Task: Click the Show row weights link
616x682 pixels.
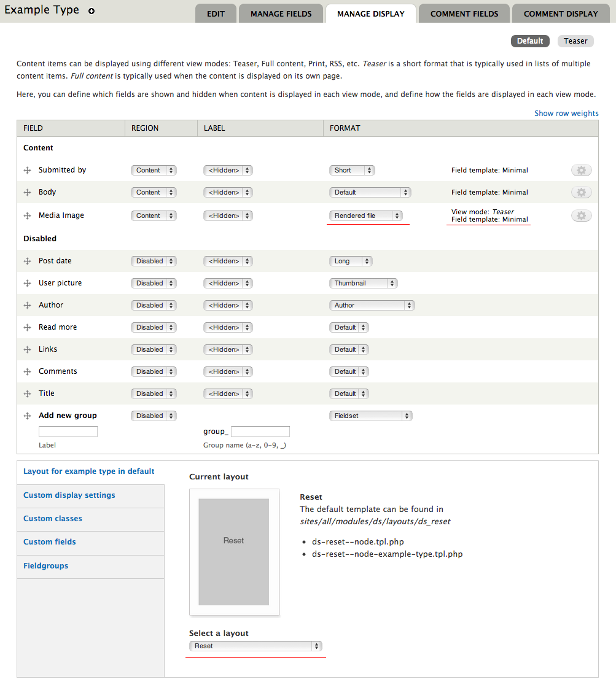Action: tap(566, 114)
